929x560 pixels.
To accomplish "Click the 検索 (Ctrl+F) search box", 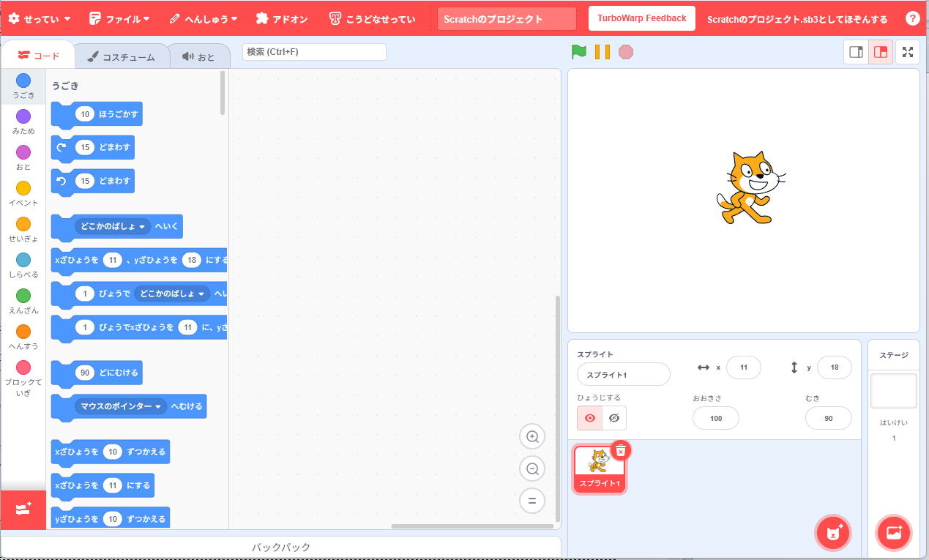I will click(x=314, y=52).
